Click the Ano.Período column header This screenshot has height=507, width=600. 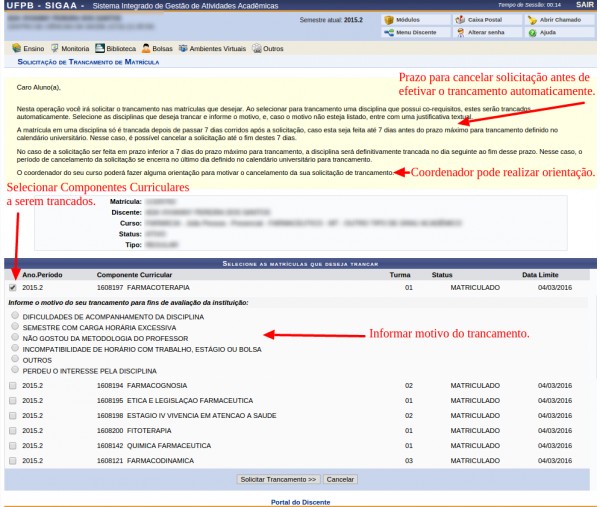(42, 275)
